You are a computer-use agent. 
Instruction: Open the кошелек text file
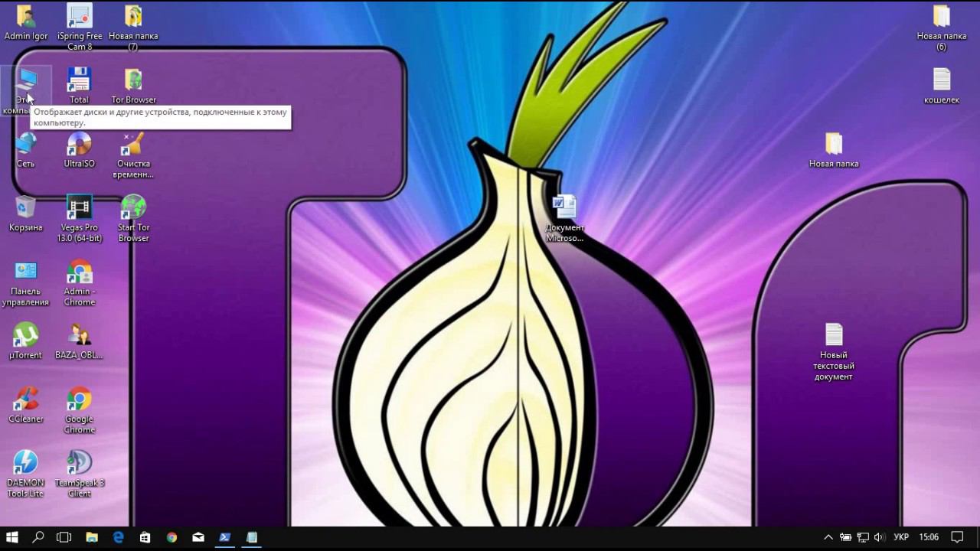942,80
